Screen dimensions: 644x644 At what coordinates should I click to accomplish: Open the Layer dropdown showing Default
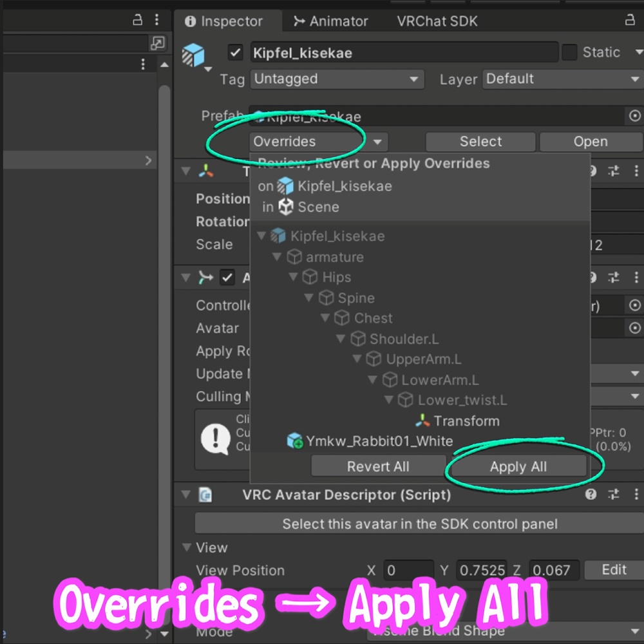(563, 79)
